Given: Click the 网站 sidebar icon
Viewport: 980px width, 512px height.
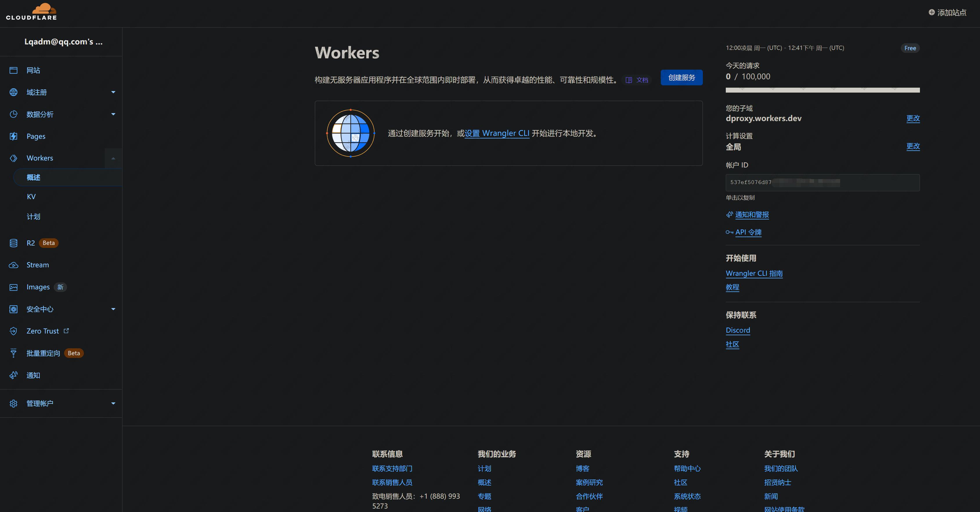Looking at the screenshot, I should (x=13, y=70).
